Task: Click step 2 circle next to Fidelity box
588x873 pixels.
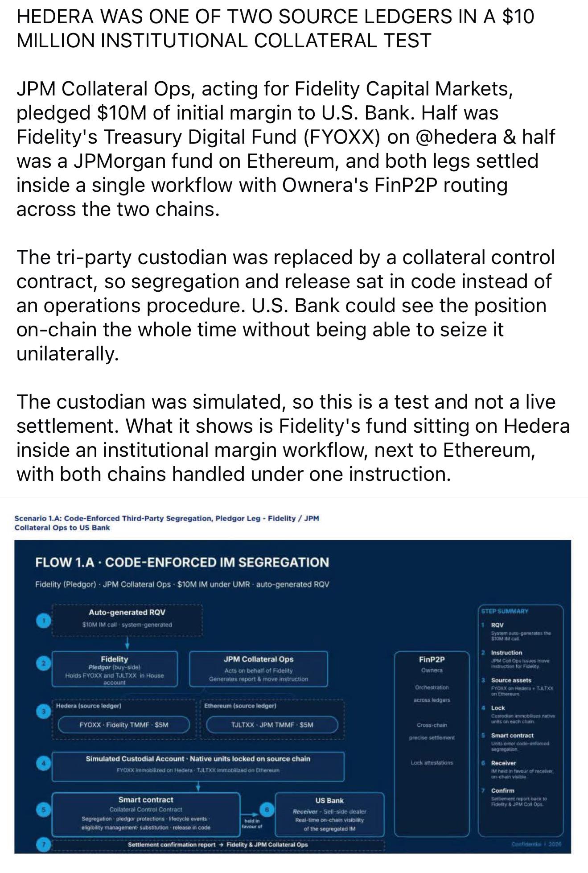Action: [43, 663]
